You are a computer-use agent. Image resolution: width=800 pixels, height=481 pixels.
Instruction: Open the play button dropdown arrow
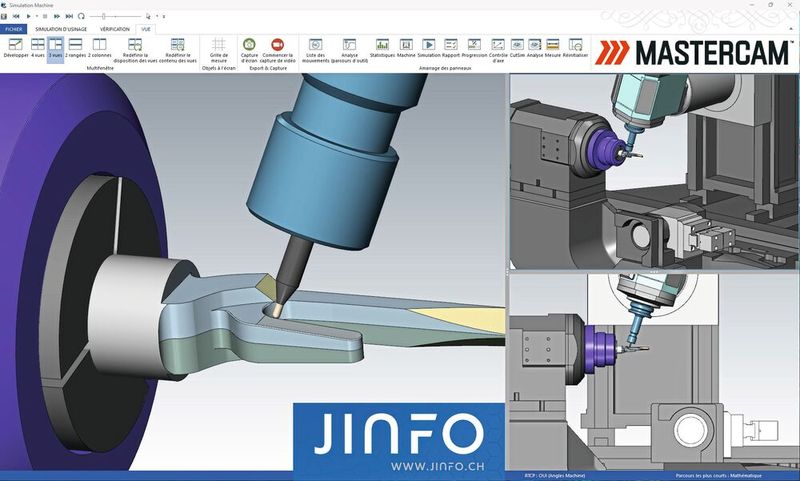(36, 16)
